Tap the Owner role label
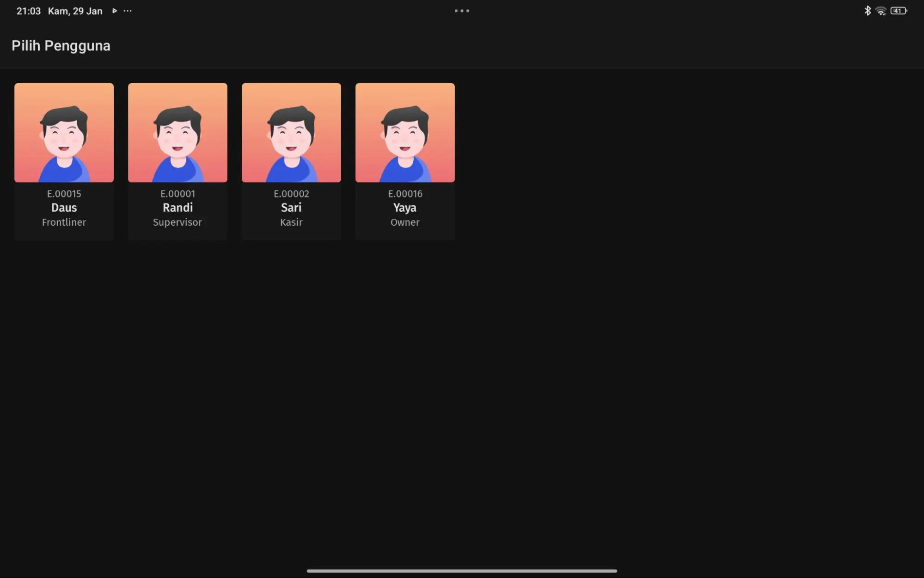 click(405, 222)
